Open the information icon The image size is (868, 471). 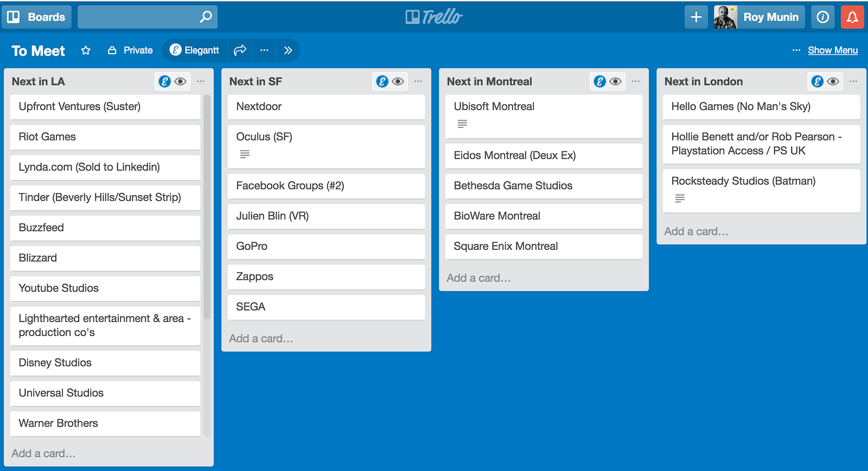822,17
